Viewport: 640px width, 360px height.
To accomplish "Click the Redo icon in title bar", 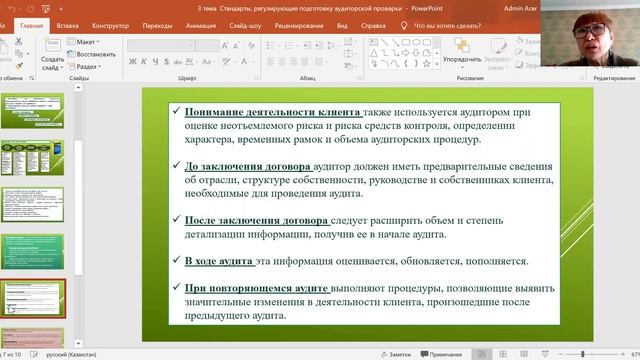I will point(30,9).
